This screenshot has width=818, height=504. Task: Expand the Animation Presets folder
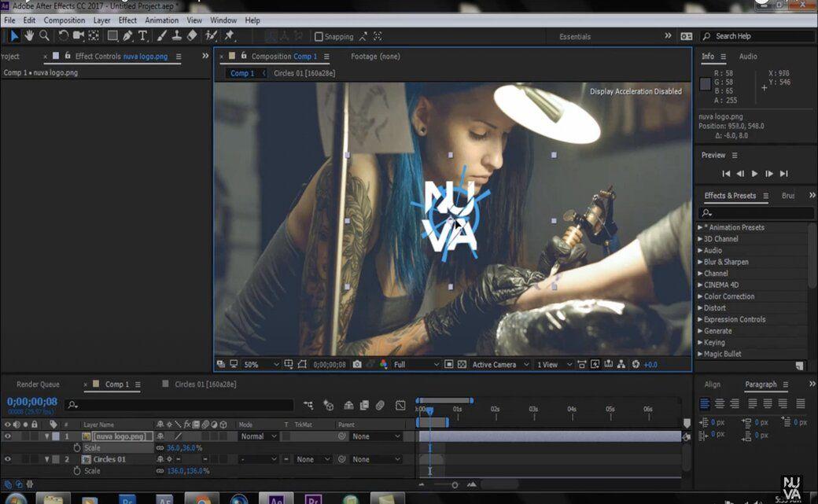point(700,227)
